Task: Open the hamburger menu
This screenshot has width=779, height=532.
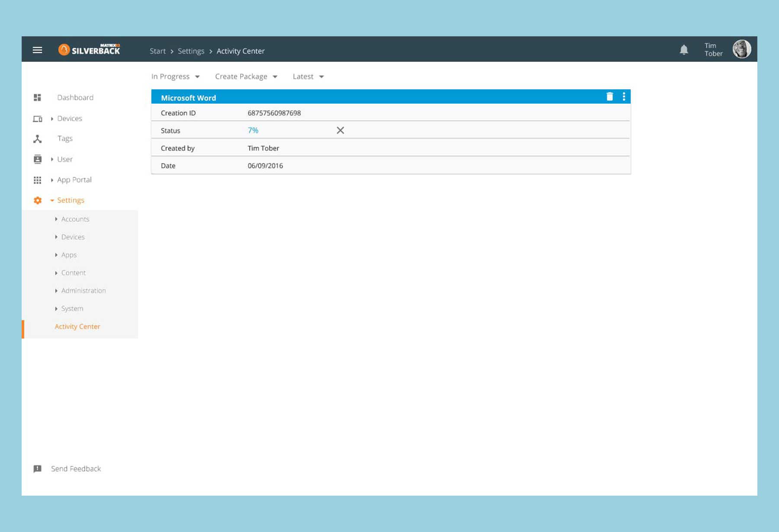Action: point(37,50)
